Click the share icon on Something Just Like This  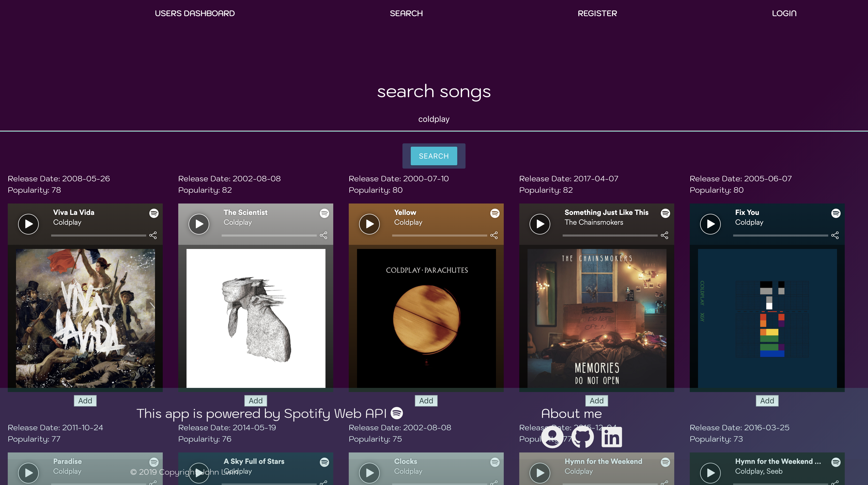665,235
